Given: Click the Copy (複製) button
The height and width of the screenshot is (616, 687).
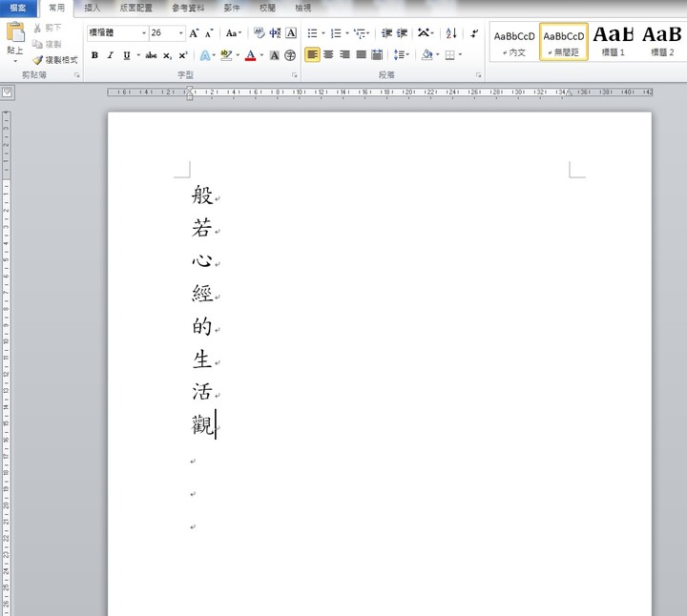Looking at the screenshot, I should [48, 44].
